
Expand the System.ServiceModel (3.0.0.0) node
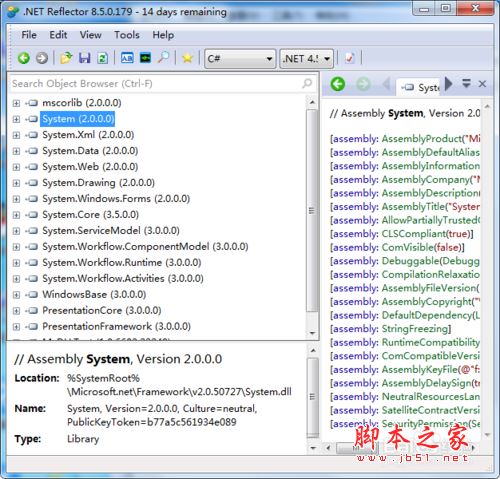click(16, 231)
